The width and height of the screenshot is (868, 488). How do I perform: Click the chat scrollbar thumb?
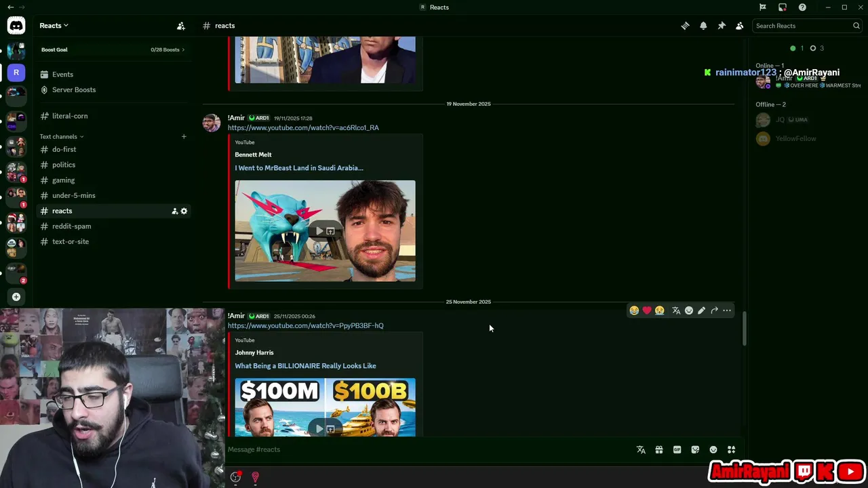744,329
